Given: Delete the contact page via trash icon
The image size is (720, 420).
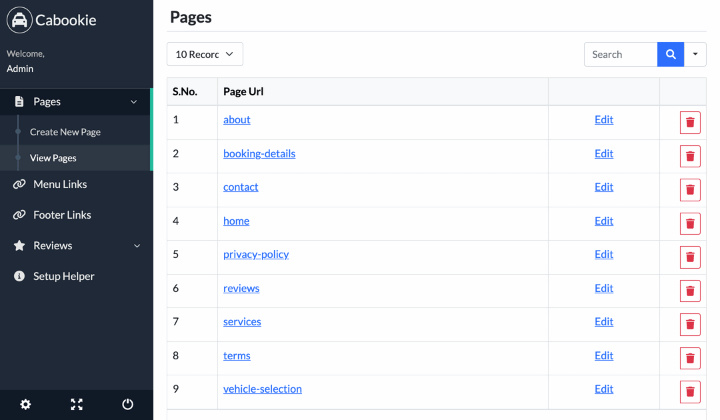Looking at the screenshot, I should 690,190.
